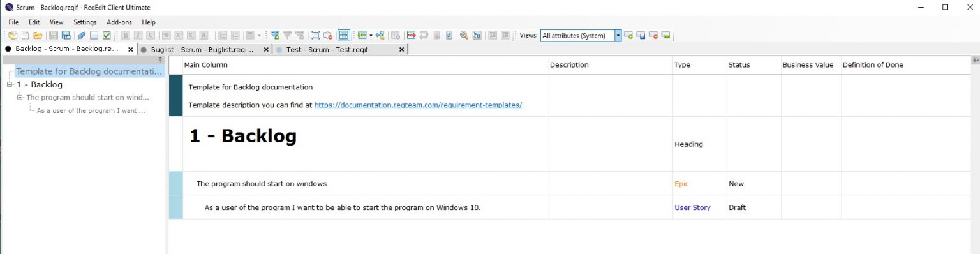Collapse 'The program should start on wind...' node

(x=20, y=97)
